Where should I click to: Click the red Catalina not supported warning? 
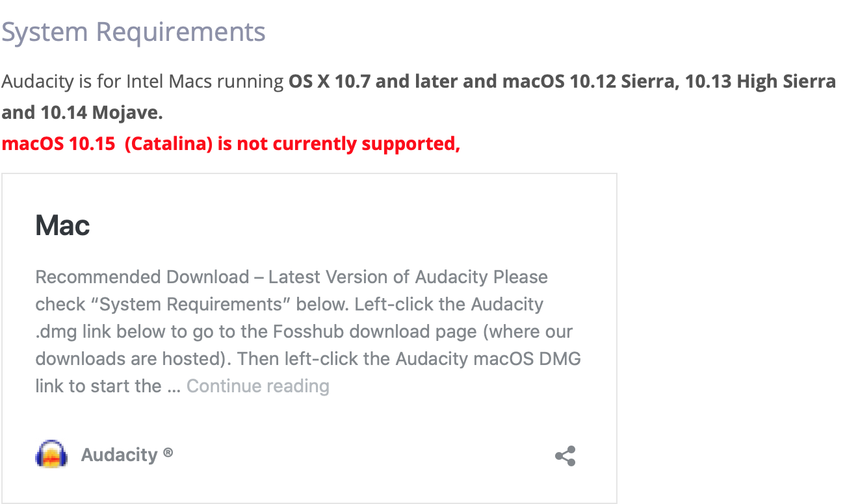231,144
